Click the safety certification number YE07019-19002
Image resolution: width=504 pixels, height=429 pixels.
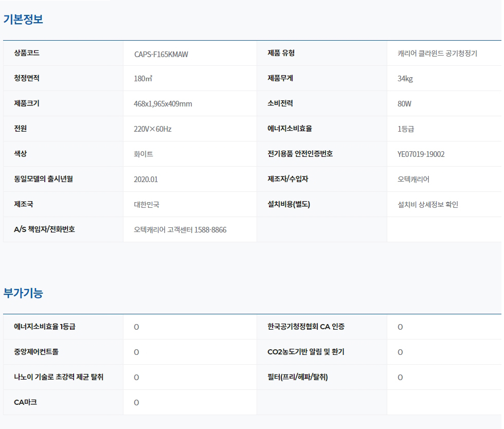421,154
